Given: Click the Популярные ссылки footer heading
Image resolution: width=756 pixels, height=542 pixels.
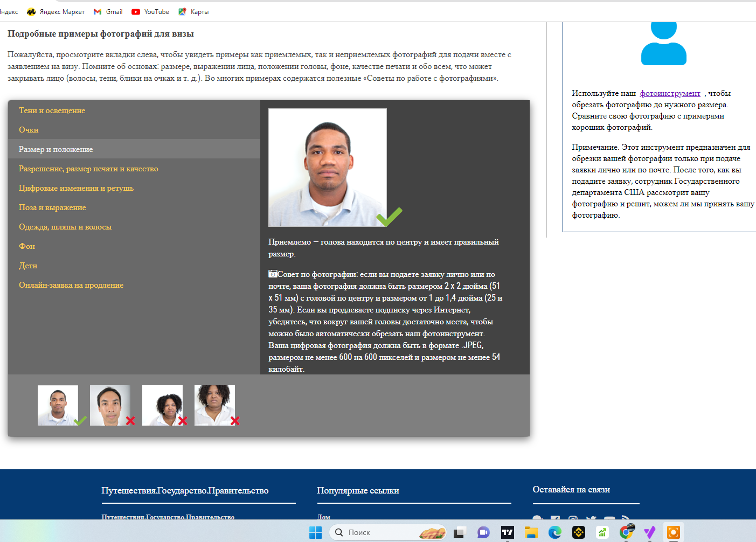Looking at the screenshot, I should click(358, 490).
